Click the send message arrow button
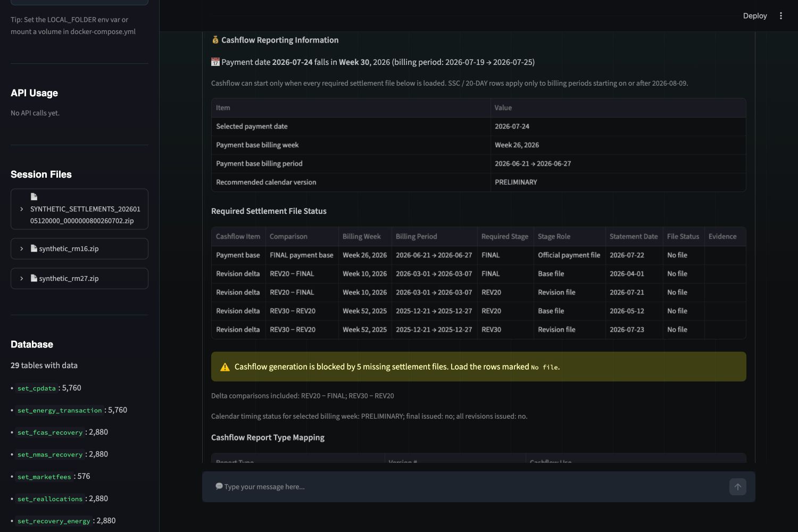798x532 pixels. [x=737, y=487]
